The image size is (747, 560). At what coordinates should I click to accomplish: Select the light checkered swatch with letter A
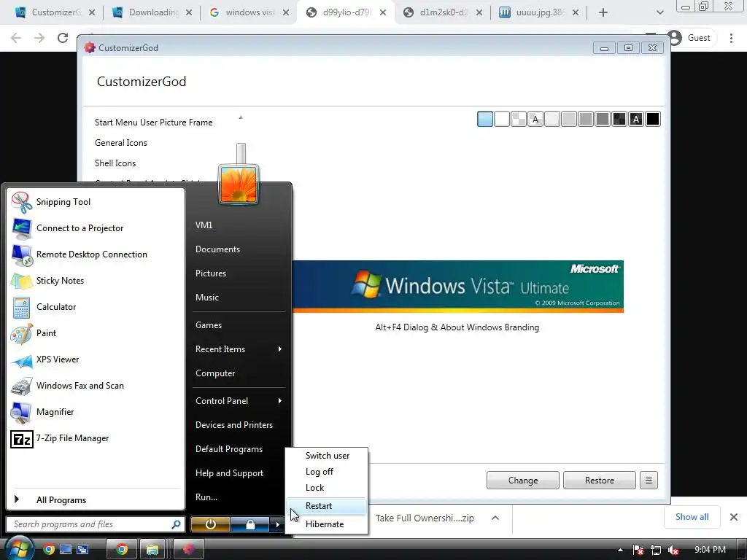click(535, 119)
